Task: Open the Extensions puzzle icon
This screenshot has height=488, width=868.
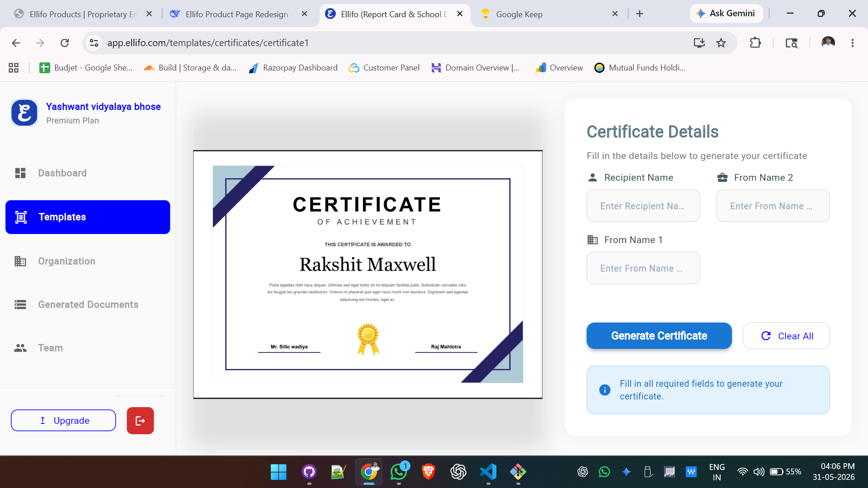Action: tap(755, 43)
